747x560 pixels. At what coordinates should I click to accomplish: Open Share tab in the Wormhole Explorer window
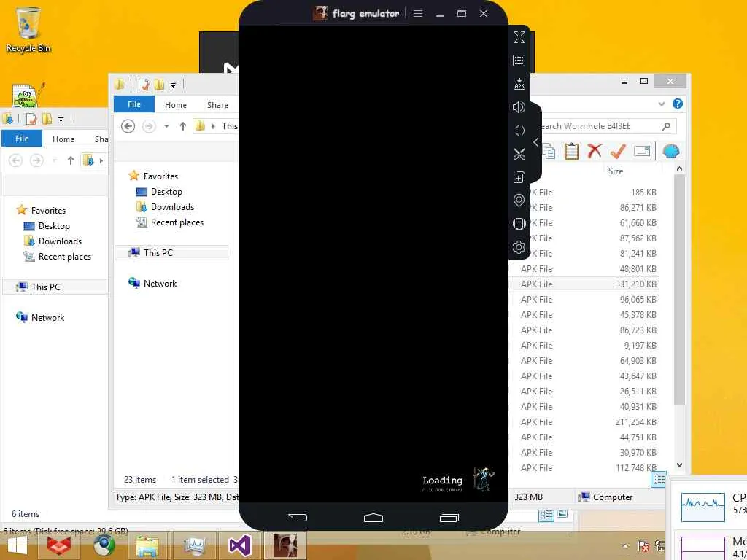coord(217,105)
